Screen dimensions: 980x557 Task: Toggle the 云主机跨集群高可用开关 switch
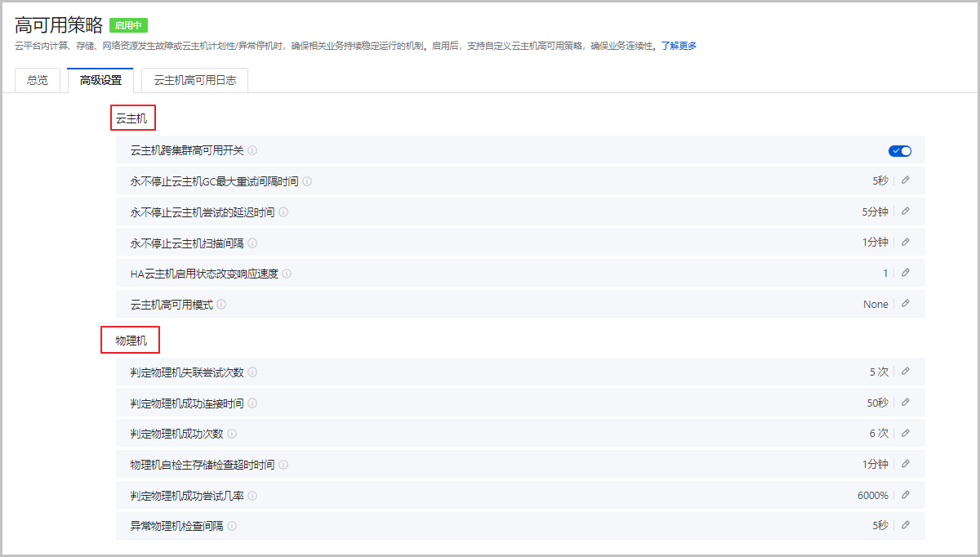(x=899, y=150)
